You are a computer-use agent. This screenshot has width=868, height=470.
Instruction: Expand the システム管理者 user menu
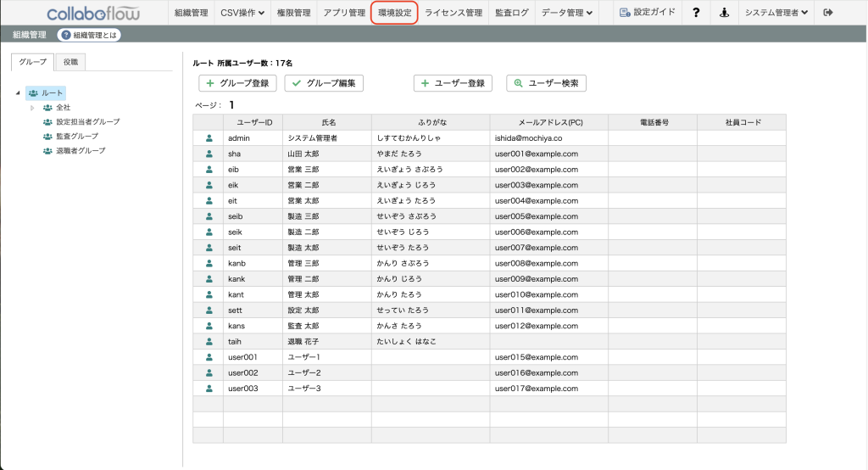[776, 13]
